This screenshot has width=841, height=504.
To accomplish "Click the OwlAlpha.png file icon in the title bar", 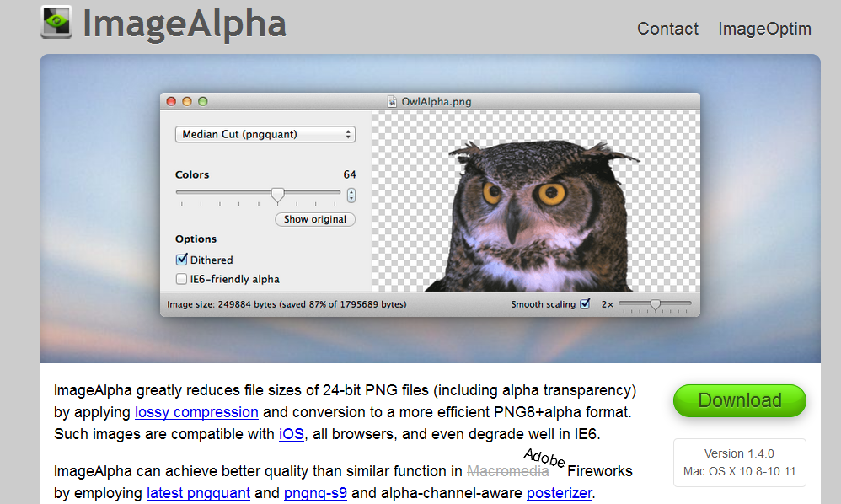I will click(x=392, y=101).
